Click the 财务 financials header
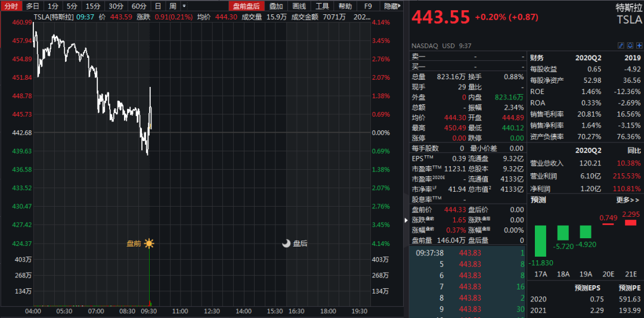Viewport: 644px width, 318px height. coord(537,58)
